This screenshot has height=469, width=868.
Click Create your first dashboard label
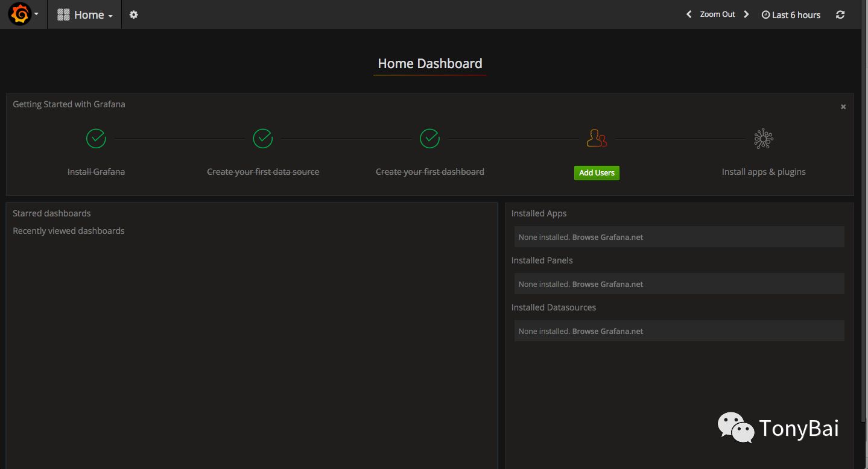click(x=430, y=172)
